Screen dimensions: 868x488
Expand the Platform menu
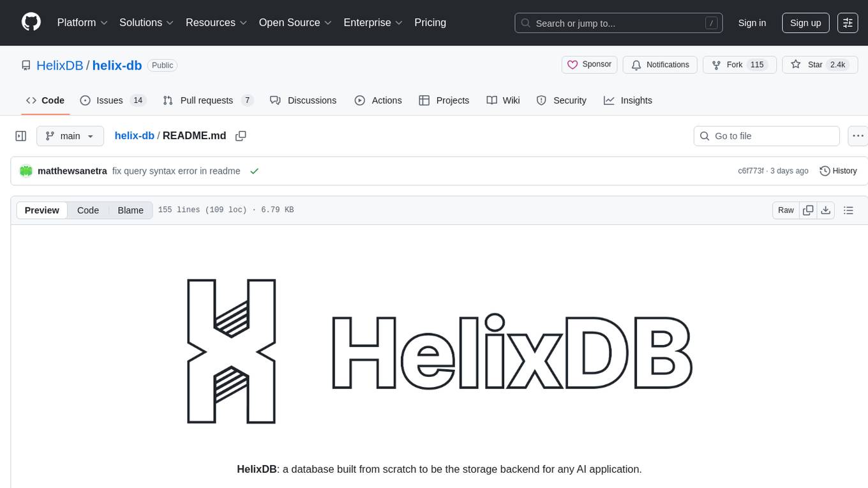(82, 22)
